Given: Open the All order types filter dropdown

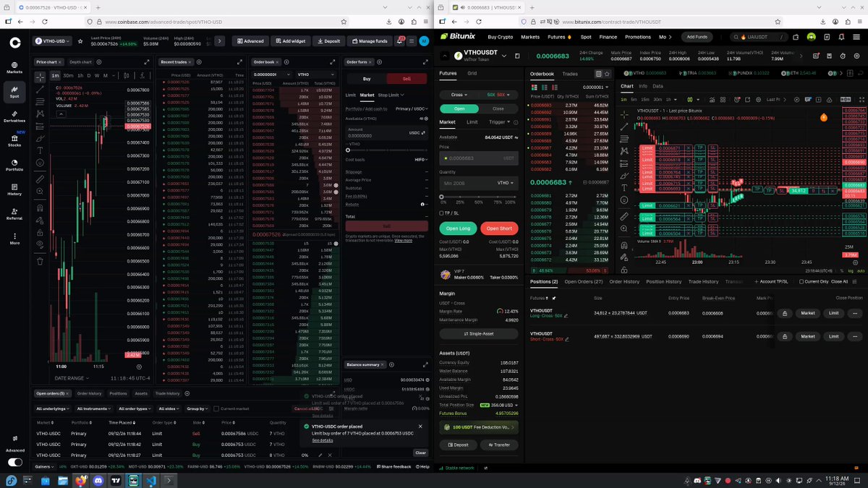Looking at the screenshot, I should point(133,408).
